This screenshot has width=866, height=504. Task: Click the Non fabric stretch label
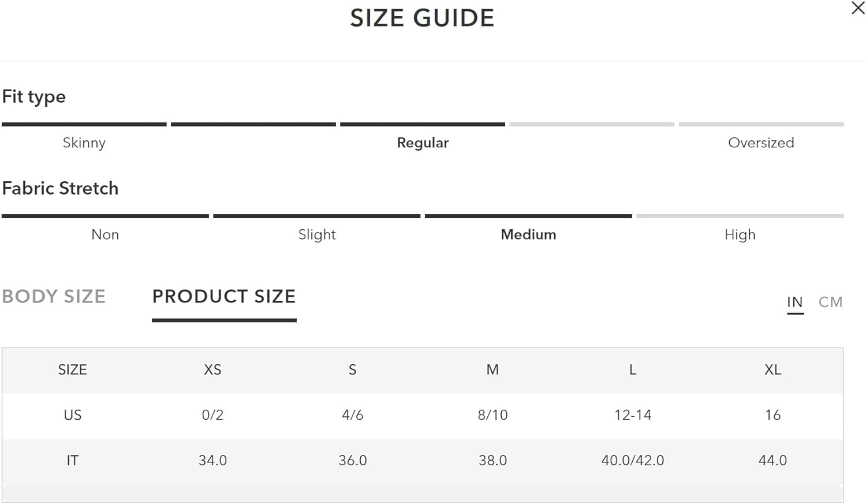105,234
